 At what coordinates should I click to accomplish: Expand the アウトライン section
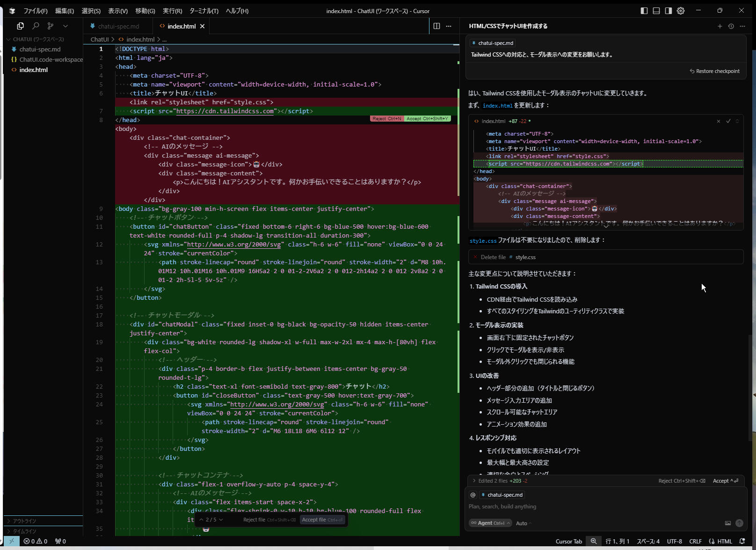pos(25,521)
